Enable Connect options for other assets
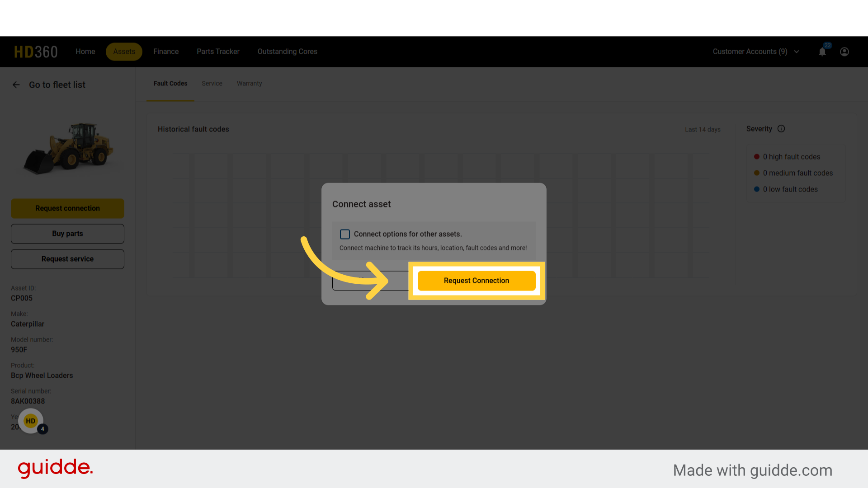868x488 pixels. click(x=345, y=234)
